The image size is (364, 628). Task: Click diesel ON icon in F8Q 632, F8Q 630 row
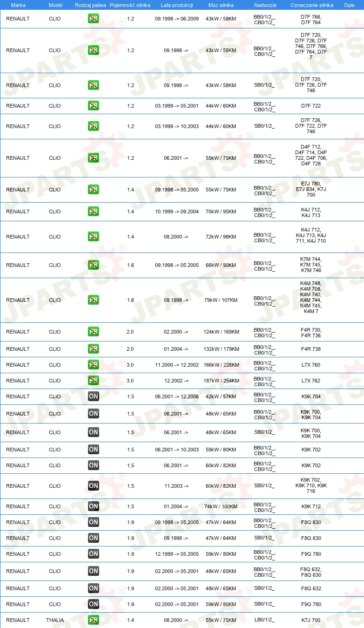94,571
